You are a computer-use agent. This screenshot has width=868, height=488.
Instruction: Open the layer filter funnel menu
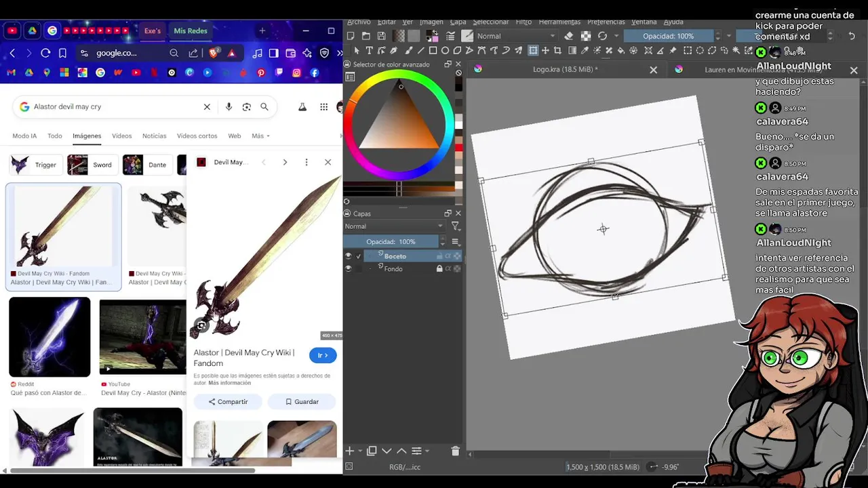pyautogui.click(x=456, y=226)
